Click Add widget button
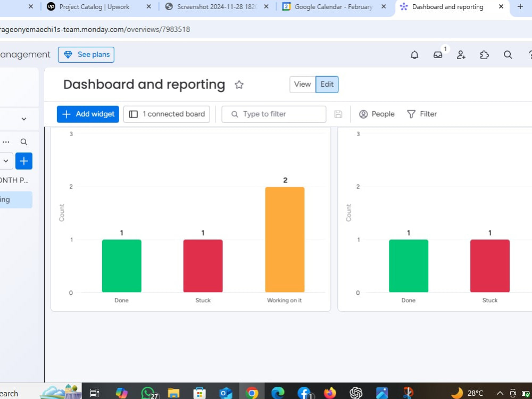The height and width of the screenshot is (399, 532). click(88, 114)
